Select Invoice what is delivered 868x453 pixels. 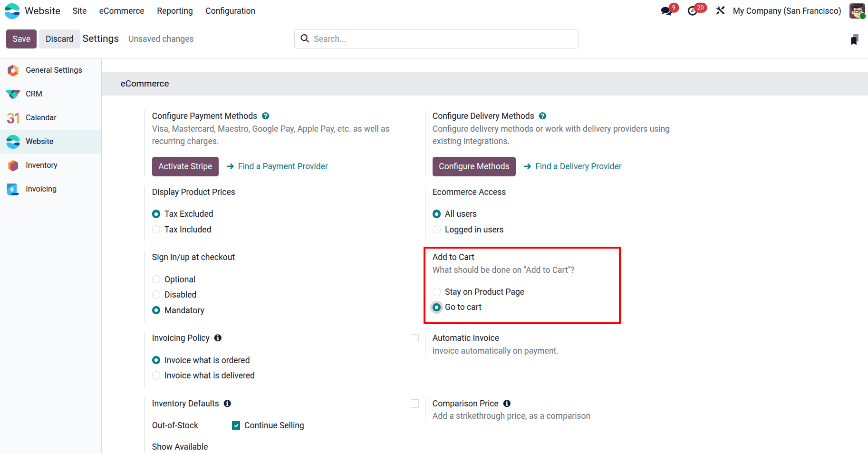click(156, 376)
